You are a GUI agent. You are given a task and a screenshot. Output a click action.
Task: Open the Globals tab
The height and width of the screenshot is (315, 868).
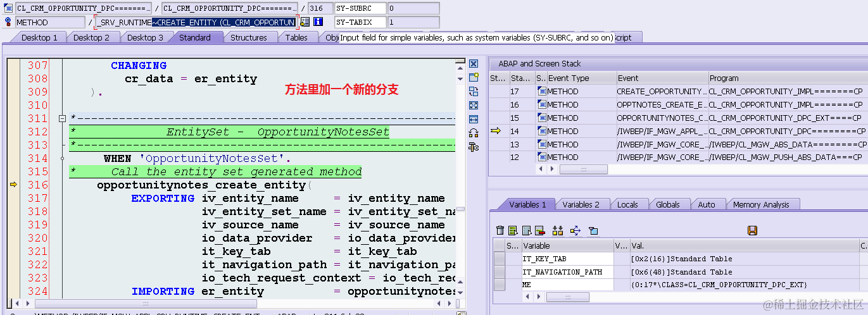pyautogui.click(x=668, y=204)
